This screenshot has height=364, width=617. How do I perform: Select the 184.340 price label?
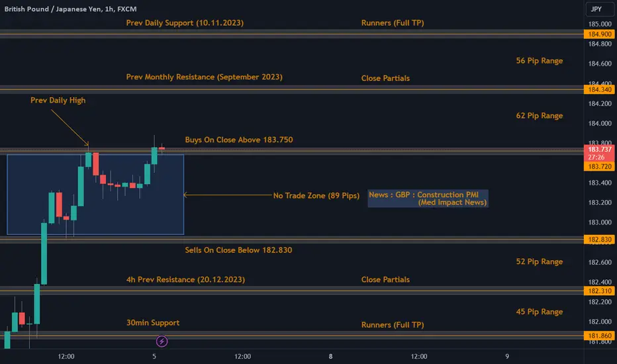pyautogui.click(x=599, y=90)
